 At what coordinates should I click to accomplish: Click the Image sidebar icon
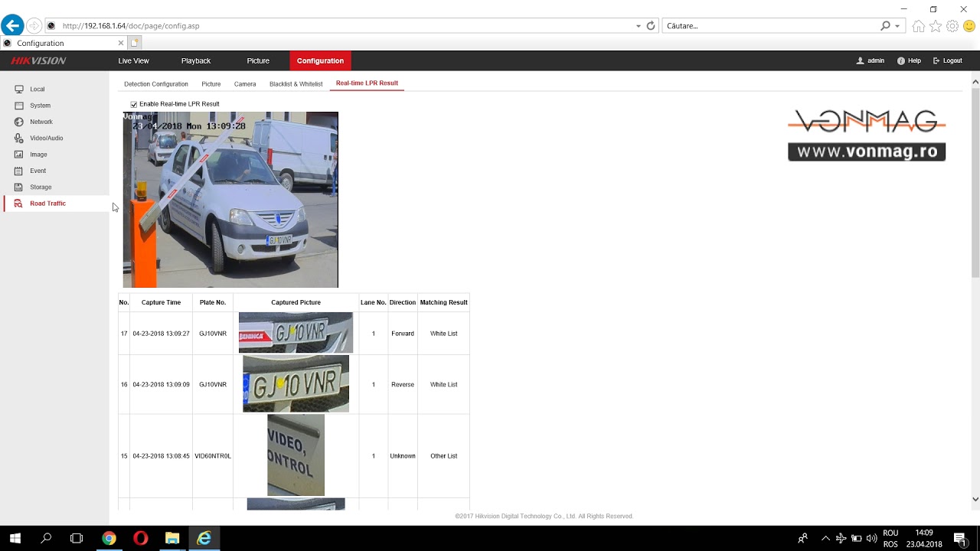19,155
